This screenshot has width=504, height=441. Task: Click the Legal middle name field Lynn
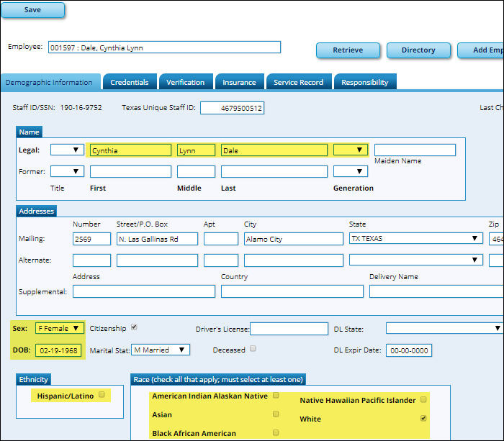point(196,150)
